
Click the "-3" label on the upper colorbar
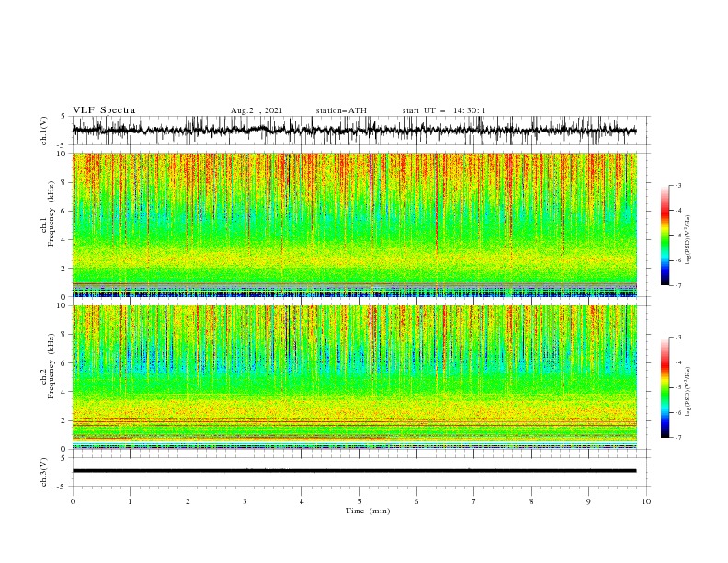coord(678,185)
